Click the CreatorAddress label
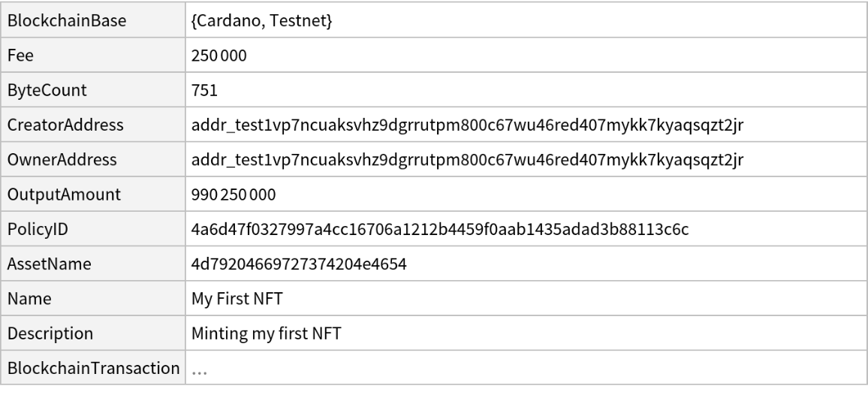 [x=65, y=125]
